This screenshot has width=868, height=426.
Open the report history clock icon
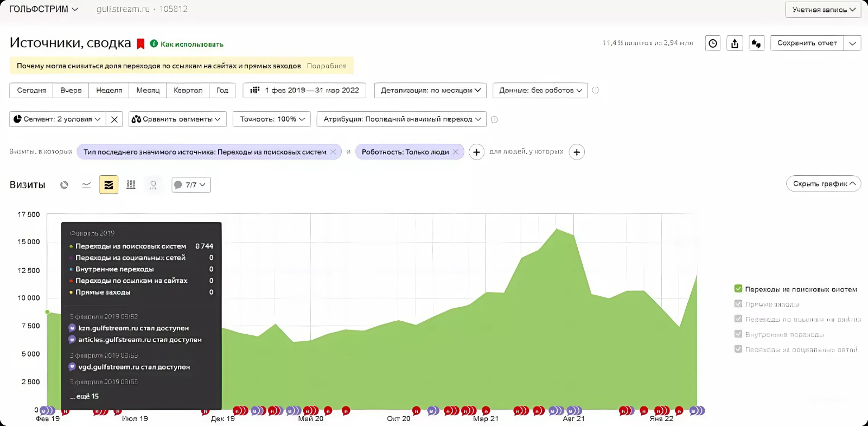click(x=713, y=43)
